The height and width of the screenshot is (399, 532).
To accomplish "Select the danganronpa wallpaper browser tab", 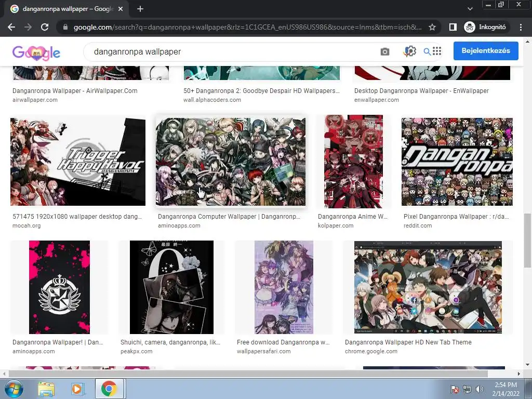I will click(x=66, y=9).
